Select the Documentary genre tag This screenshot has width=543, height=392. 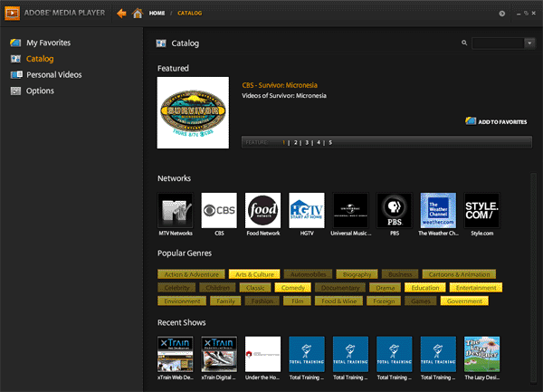(x=339, y=287)
